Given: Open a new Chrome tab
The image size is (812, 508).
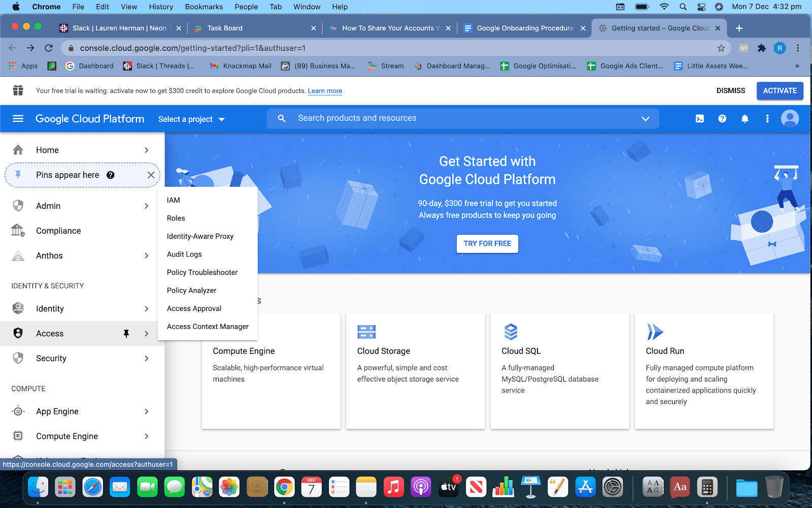Looking at the screenshot, I should click(x=739, y=28).
